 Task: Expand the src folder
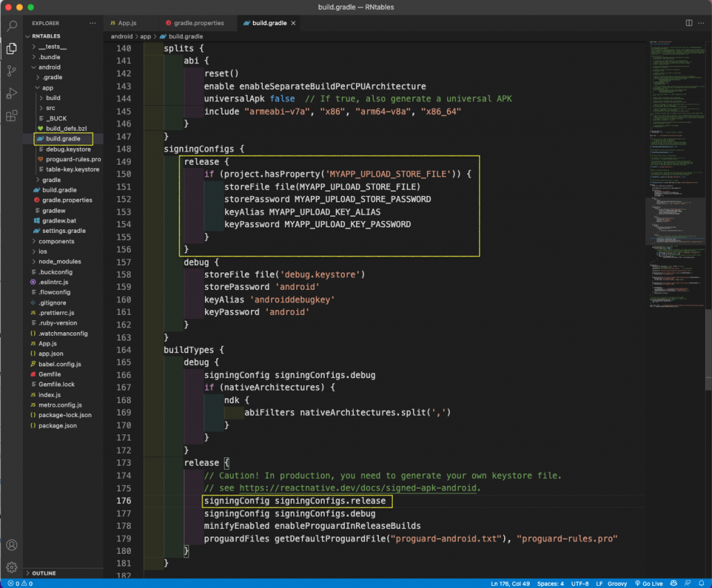click(x=50, y=108)
